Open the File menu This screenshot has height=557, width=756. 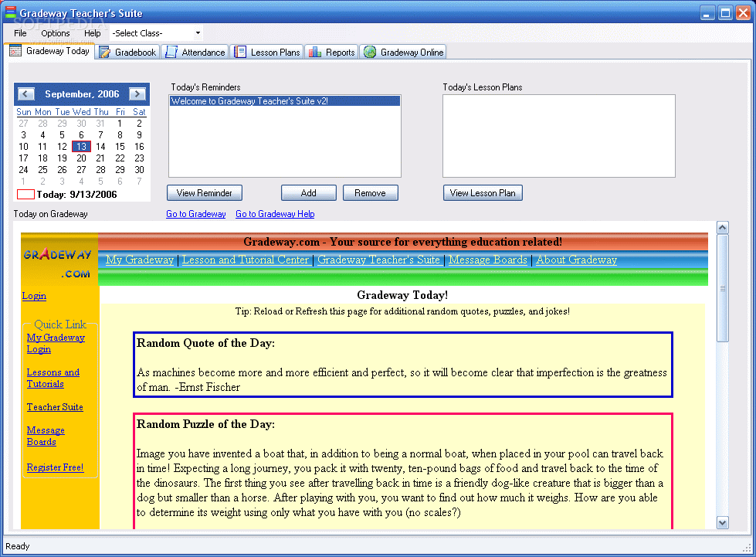pyautogui.click(x=20, y=33)
